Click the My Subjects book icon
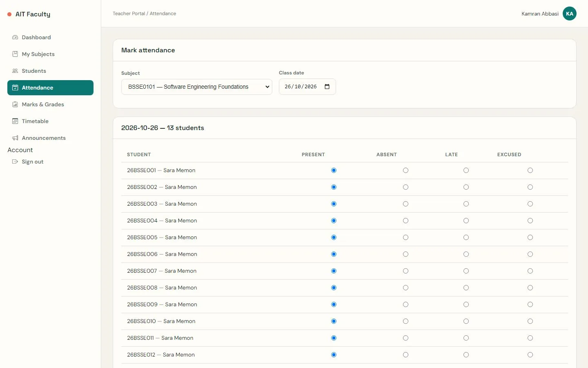 tap(15, 54)
